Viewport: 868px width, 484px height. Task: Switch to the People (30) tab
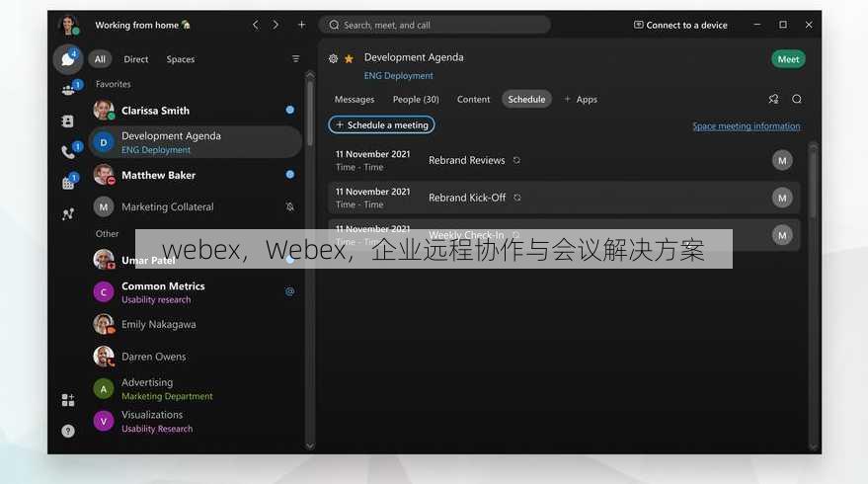click(x=416, y=100)
